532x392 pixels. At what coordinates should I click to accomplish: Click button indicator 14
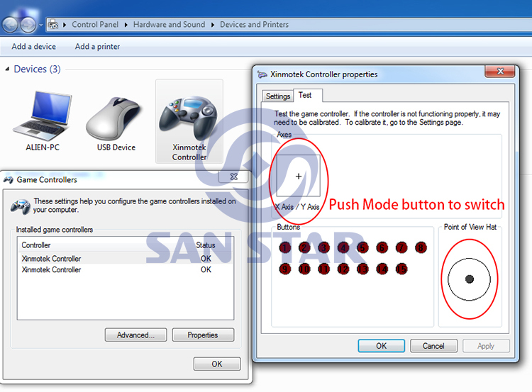(x=382, y=269)
